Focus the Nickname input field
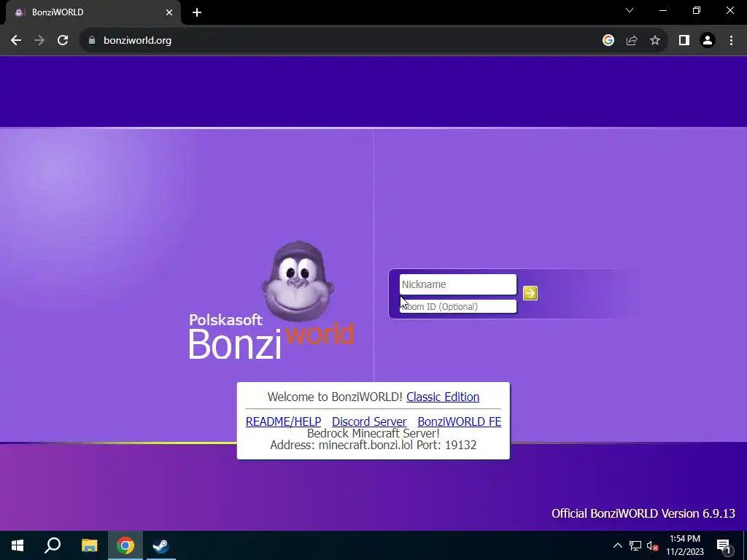Screen dimensions: 747x560 [x=458, y=284]
